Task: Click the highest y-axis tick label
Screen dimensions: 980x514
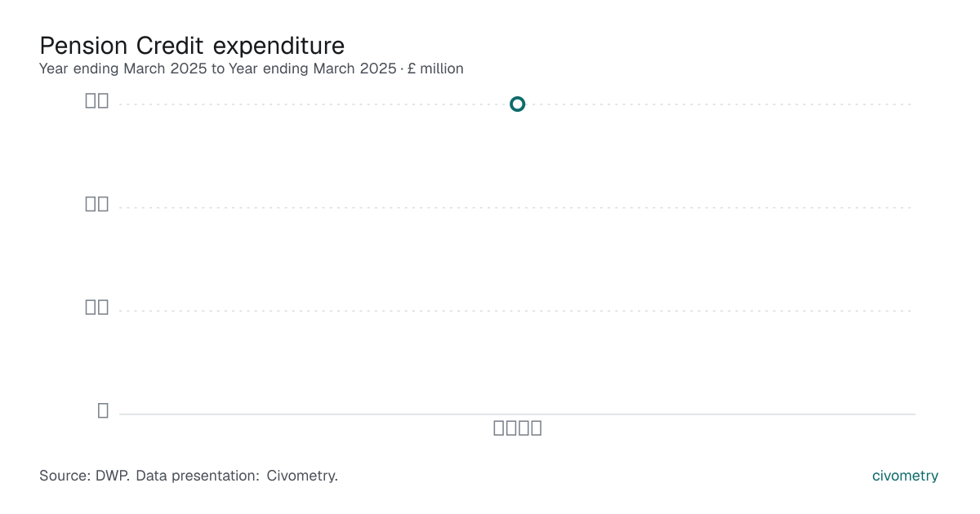Action: [x=97, y=100]
